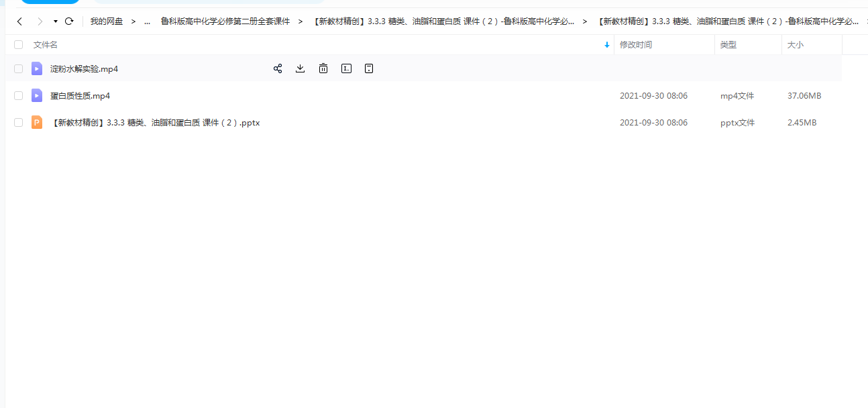The width and height of the screenshot is (868, 408).
Task: Click 37.06MB size of 蛋白质性质.mp4
Action: coord(804,96)
